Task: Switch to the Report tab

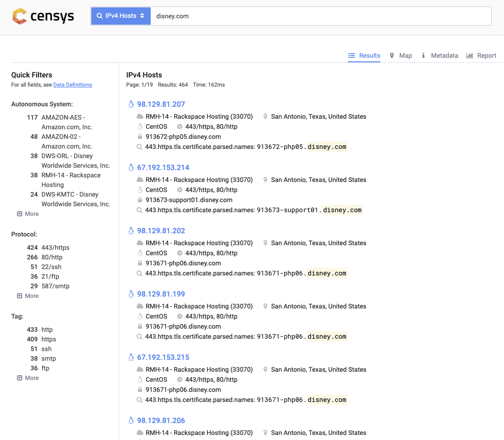Action: (x=481, y=55)
